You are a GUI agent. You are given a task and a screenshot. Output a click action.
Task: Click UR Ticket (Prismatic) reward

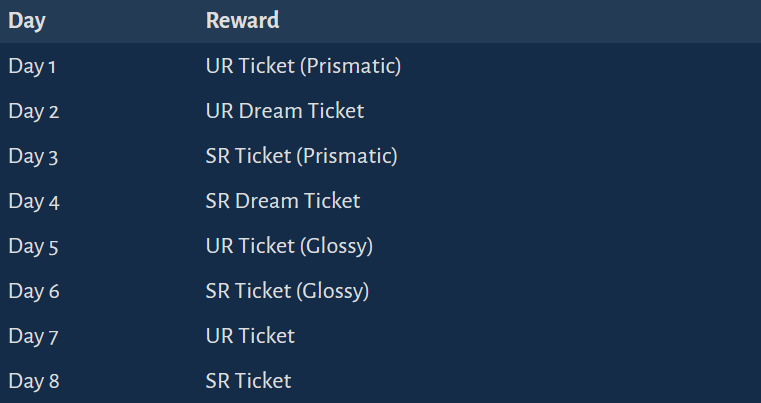tap(303, 67)
